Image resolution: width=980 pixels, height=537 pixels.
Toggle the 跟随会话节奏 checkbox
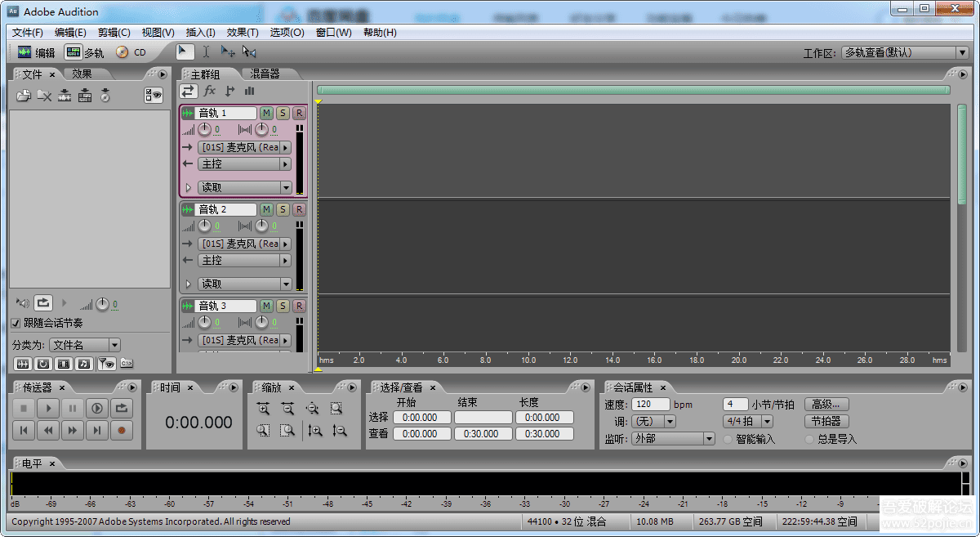tap(16, 323)
